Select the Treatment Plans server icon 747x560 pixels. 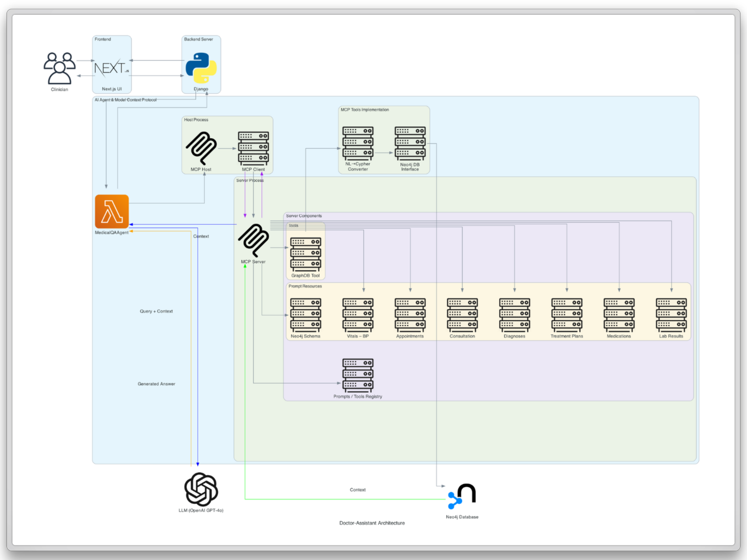[567, 315]
